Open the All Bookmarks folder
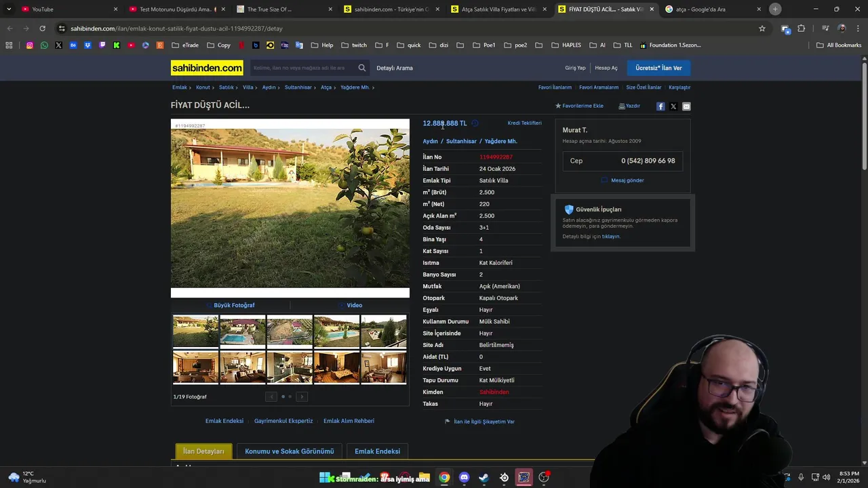The image size is (868, 488). [839, 45]
